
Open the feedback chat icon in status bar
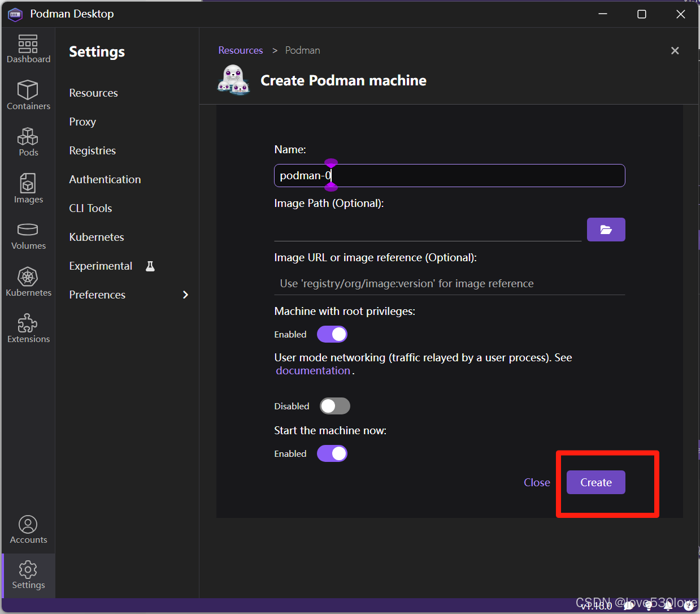pos(628,605)
